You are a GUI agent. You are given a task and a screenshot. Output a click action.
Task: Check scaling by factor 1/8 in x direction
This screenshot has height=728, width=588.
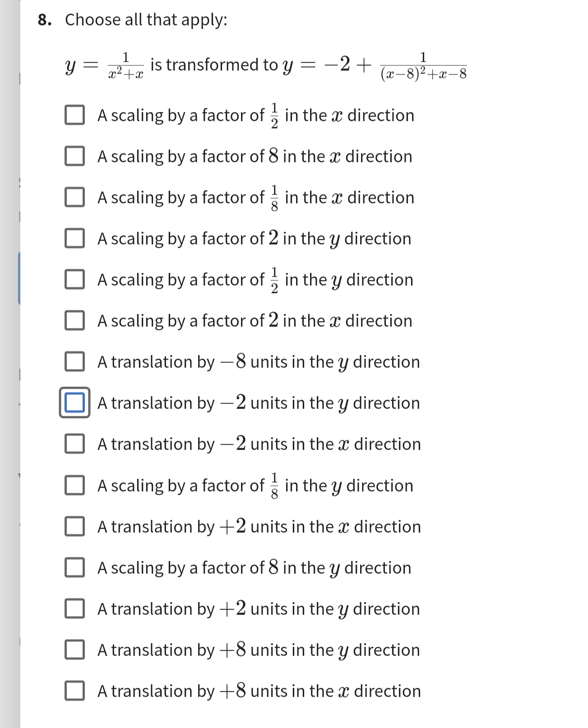pyautogui.click(x=76, y=198)
